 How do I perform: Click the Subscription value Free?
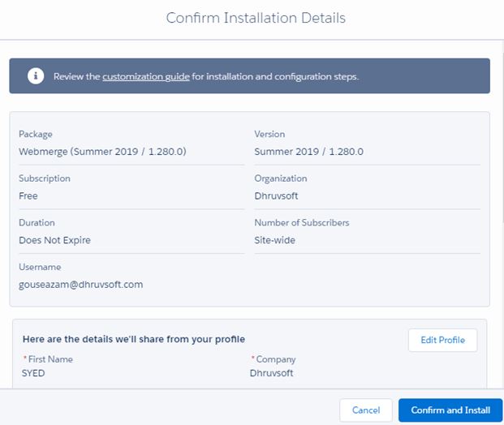pyautogui.click(x=28, y=196)
